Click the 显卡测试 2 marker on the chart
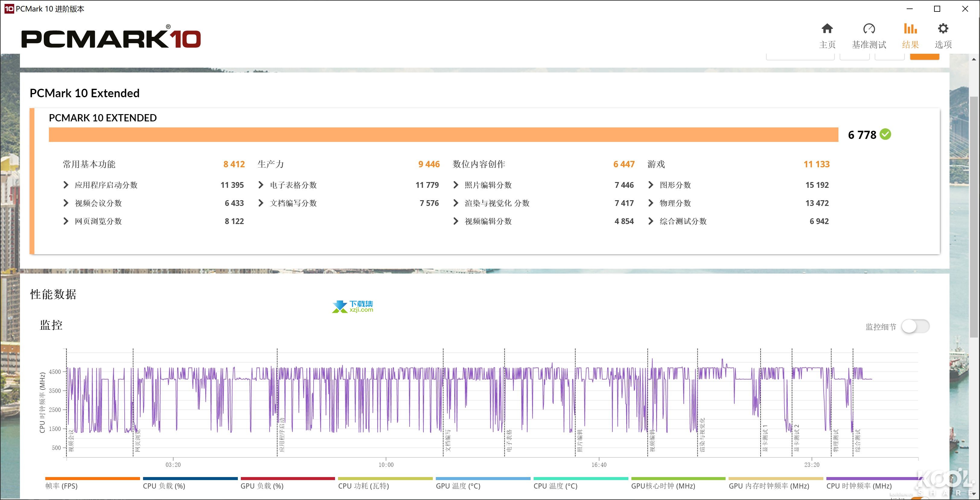The image size is (980, 500). [x=796, y=438]
